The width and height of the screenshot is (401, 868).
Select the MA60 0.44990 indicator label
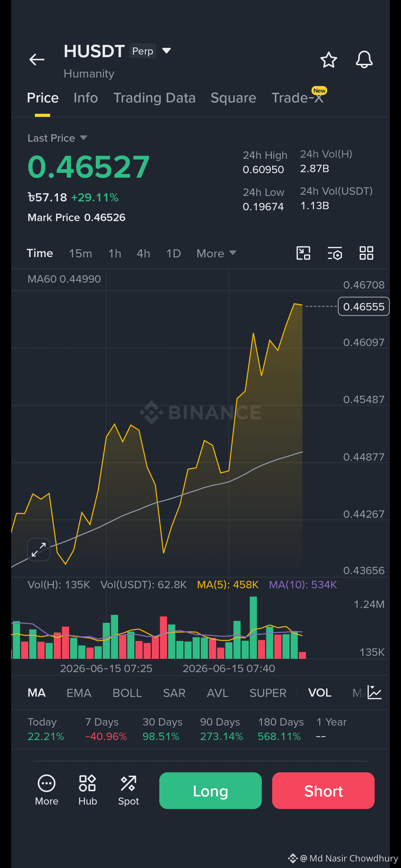(64, 279)
